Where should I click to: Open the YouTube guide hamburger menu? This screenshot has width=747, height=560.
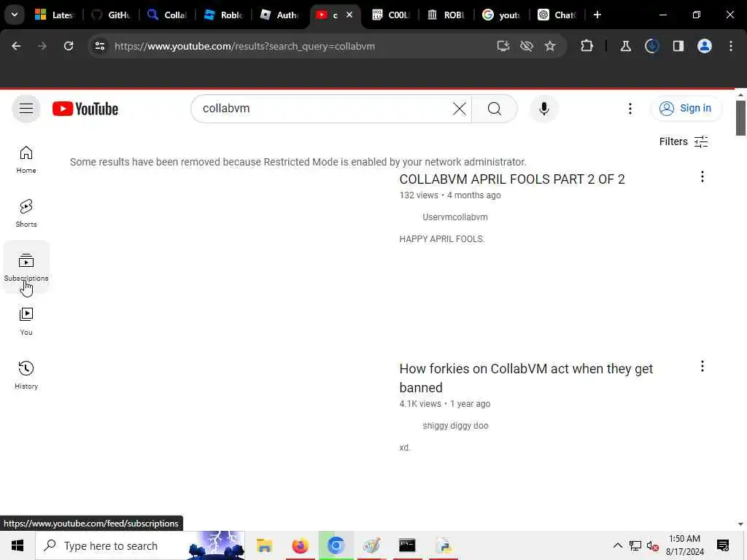pos(26,109)
